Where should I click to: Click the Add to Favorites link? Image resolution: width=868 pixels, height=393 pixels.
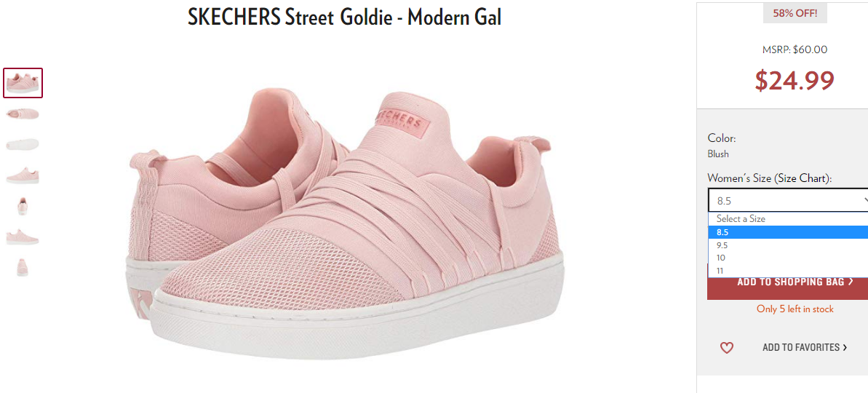pyautogui.click(x=805, y=348)
